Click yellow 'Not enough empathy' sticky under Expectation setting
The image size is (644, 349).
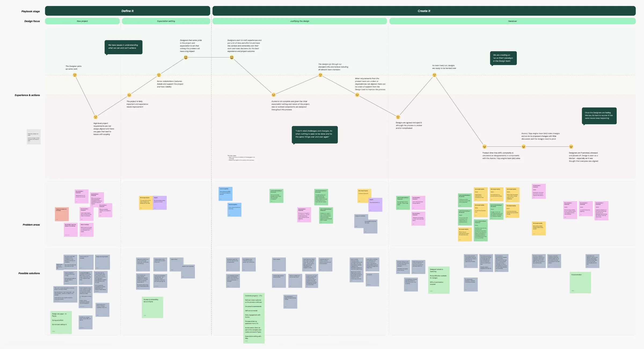tap(146, 203)
